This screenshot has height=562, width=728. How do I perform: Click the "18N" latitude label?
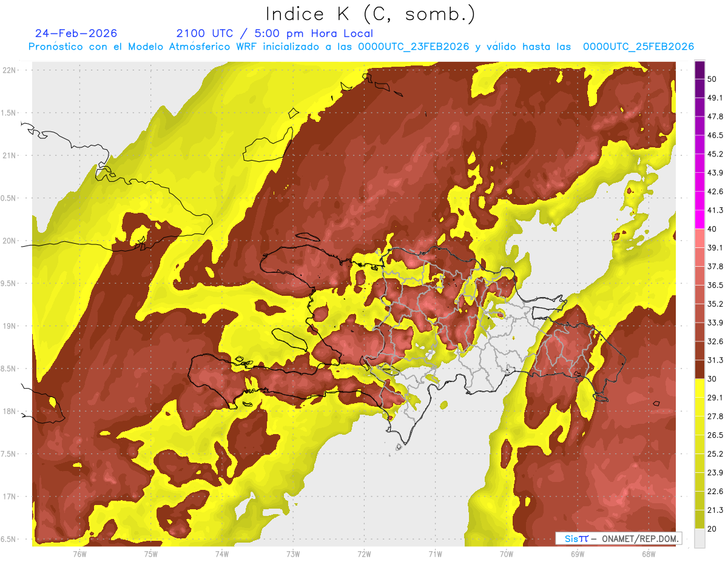pyautogui.click(x=10, y=412)
